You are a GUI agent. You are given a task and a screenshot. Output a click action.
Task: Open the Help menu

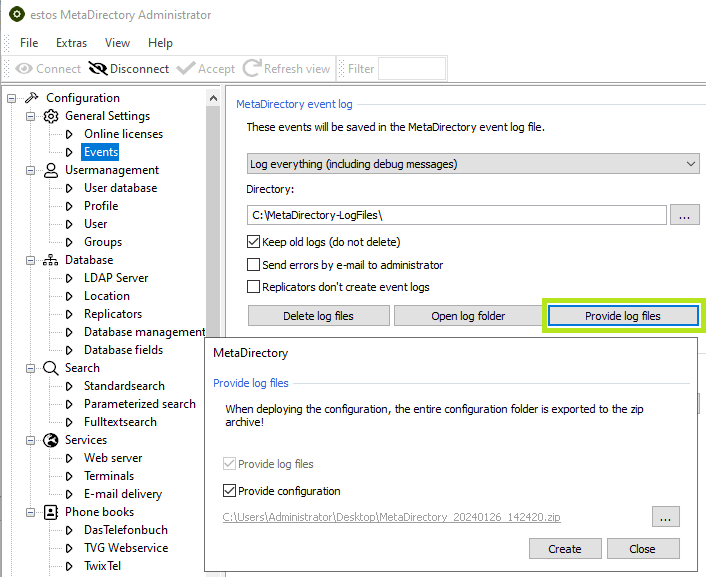(x=160, y=43)
